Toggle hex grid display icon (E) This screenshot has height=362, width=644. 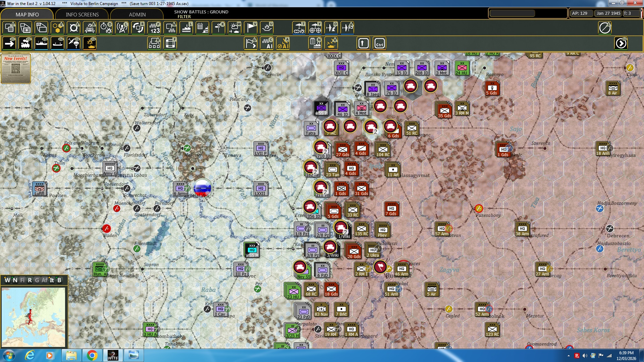point(58,28)
